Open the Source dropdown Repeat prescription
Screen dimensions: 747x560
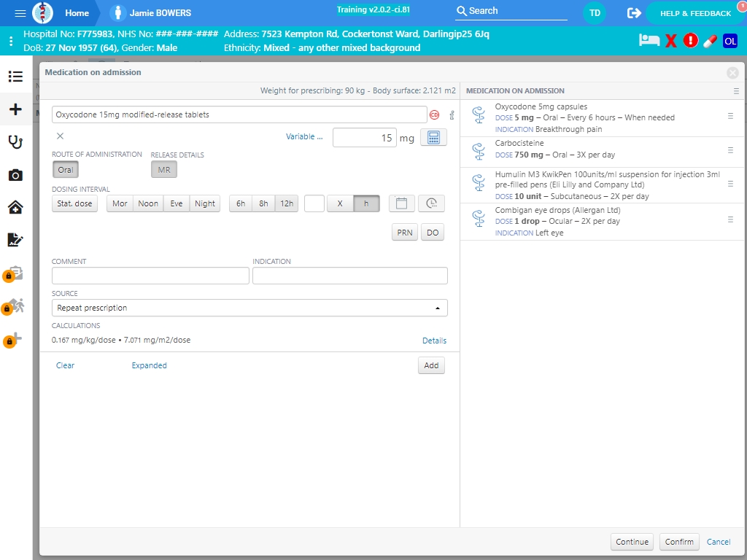(x=249, y=308)
